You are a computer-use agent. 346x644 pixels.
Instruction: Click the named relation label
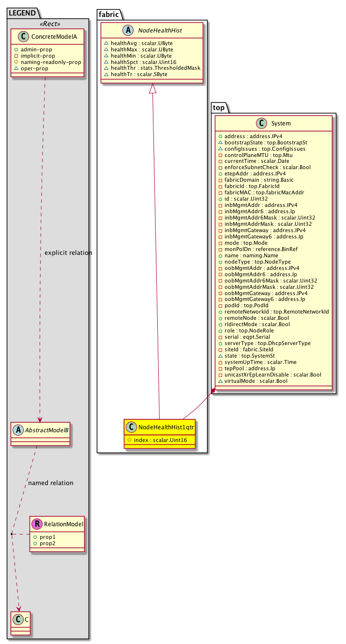click(51, 483)
